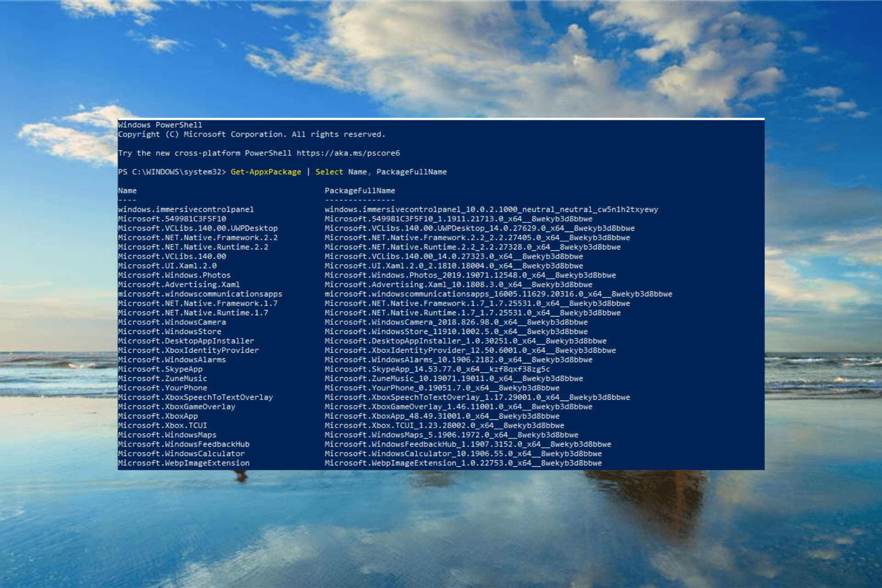The width and height of the screenshot is (882, 588).
Task: Select the Microsoft.ZuneMusic full package name
Action: coord(453,378)
